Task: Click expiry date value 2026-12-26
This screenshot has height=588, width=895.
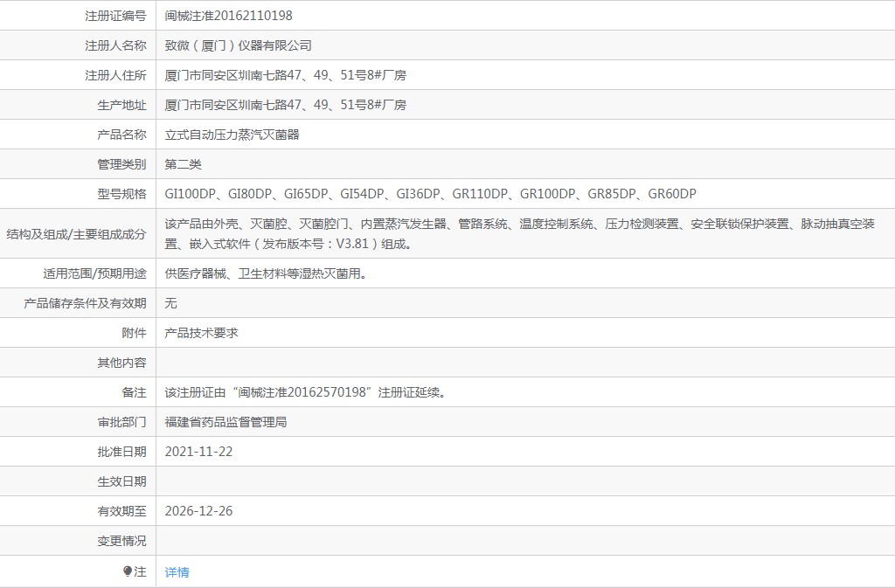Action: pyautogui.click(x=198, y=511)
